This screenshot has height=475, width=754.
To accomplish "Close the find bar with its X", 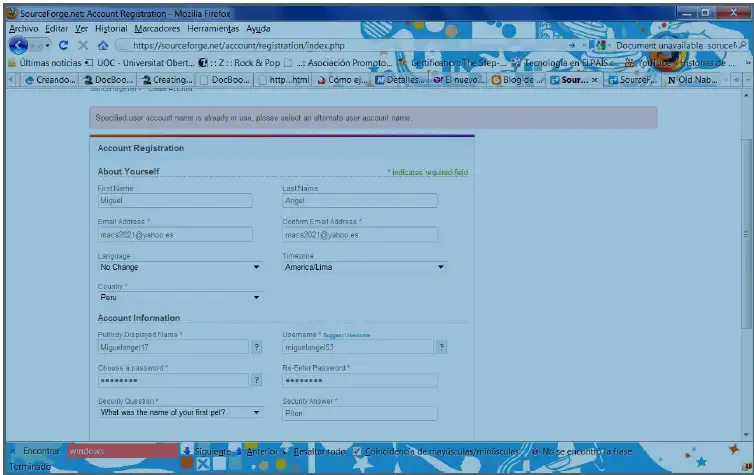I will 13,451.
